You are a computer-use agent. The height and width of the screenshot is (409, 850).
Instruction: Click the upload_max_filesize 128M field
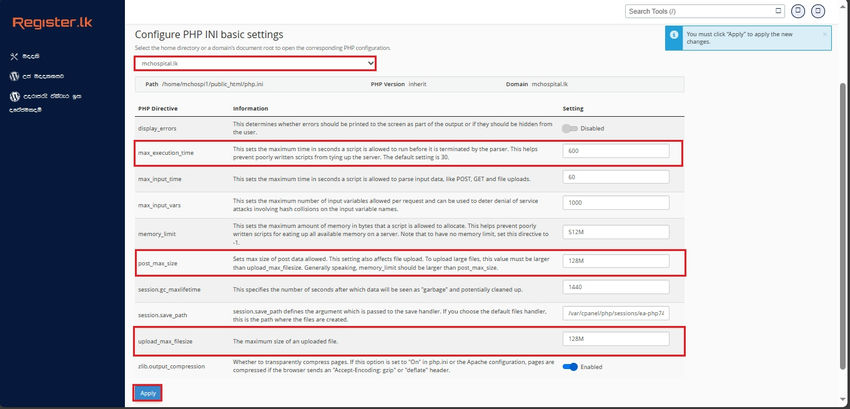click(x=616, y=339)
